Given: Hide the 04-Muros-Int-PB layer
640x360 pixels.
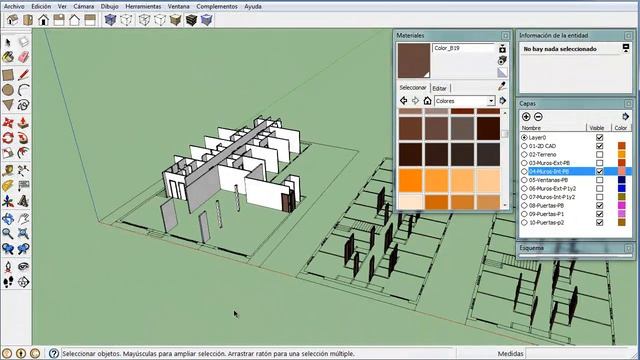Looking at the screenshot, I should [x=599, y=171].
